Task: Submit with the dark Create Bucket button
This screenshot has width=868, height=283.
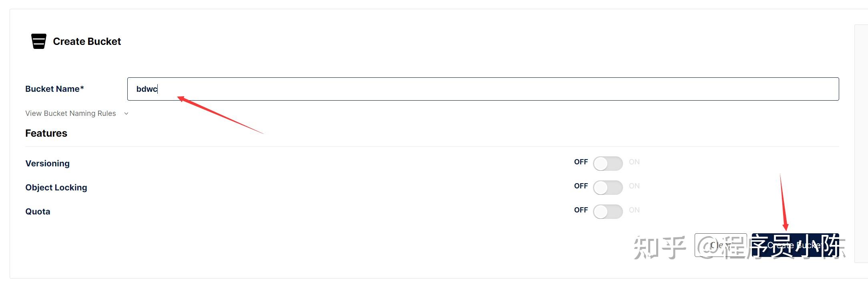Action: pos(795,245)
